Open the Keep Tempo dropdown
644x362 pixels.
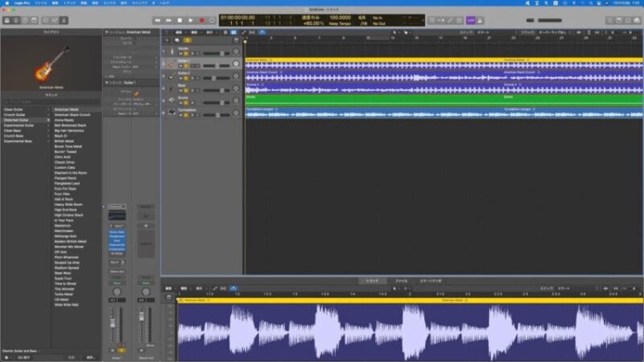coord(340,23)
